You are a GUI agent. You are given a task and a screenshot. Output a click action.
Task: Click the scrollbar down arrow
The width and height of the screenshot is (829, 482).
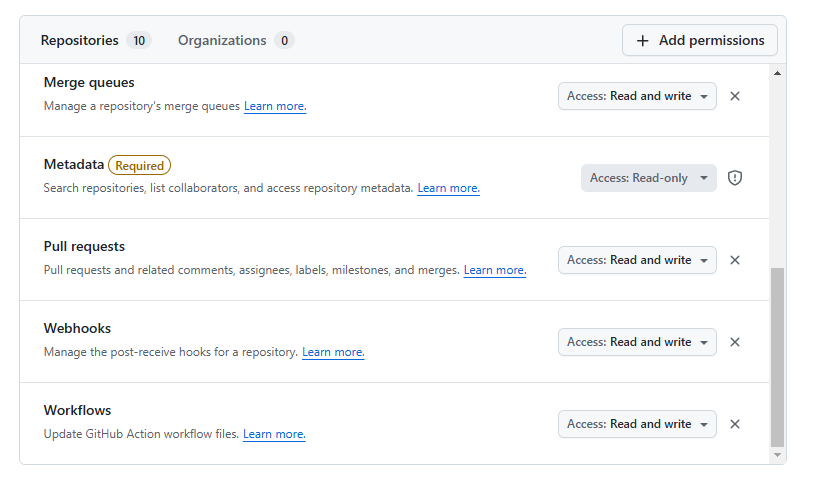(x=778, y=455)
